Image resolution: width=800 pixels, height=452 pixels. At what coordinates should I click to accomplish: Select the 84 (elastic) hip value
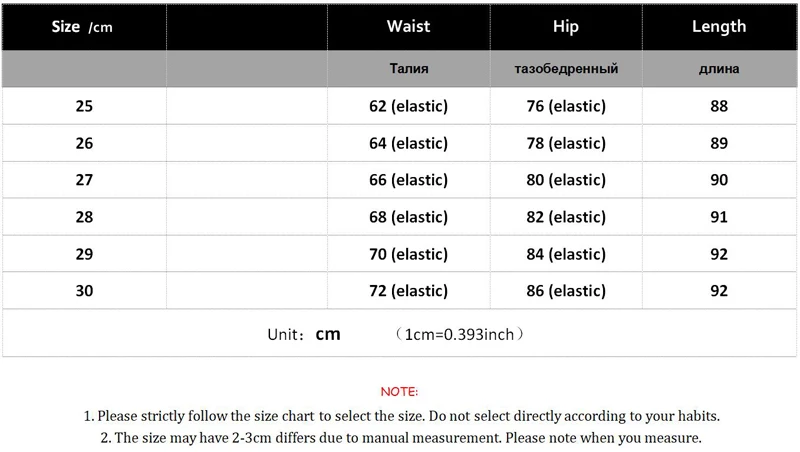click(566, 254)
